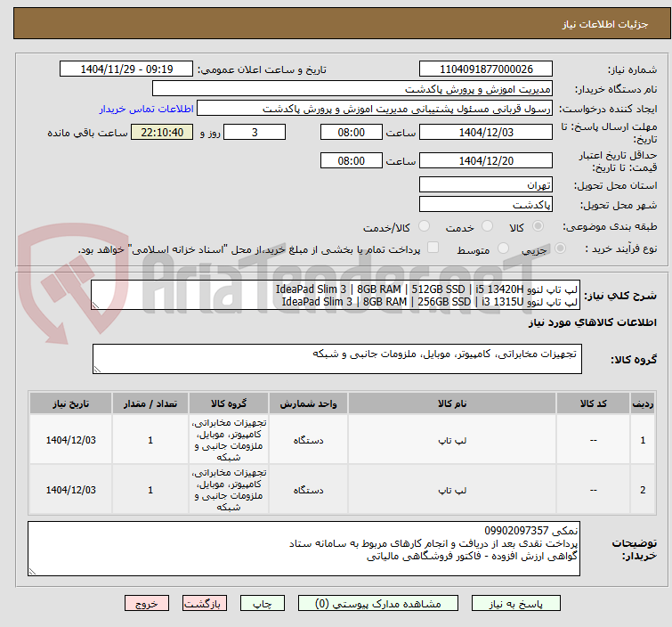Select the جزیی purchase type radio
This screenshot has height=627, width=672.
pos(560,248)
